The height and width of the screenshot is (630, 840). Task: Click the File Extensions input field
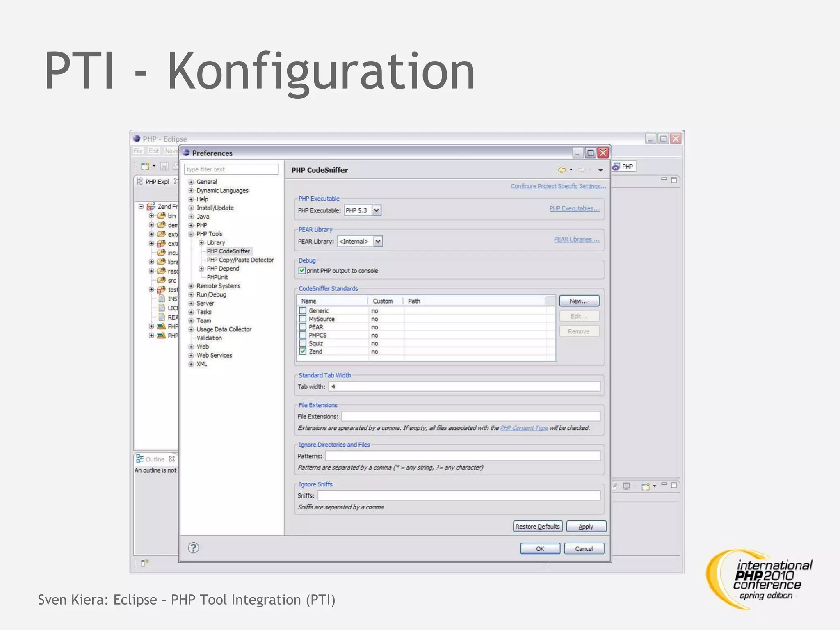(x=471, y=416)
